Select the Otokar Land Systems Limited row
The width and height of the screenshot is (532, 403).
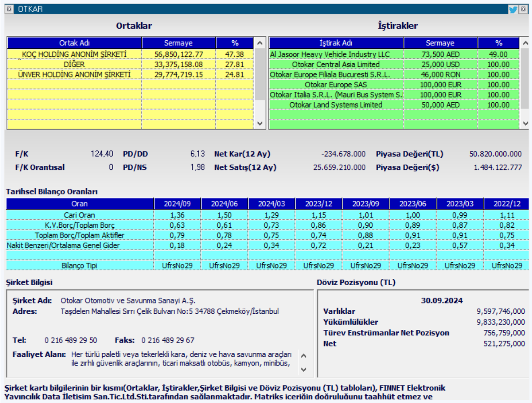[394, 105]
